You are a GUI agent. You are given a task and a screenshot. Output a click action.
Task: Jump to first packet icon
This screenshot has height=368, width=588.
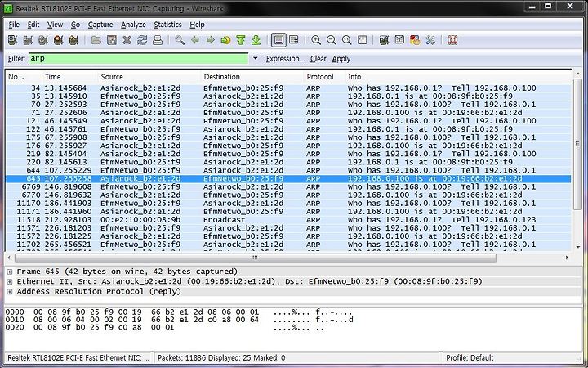tap(241, 40)
